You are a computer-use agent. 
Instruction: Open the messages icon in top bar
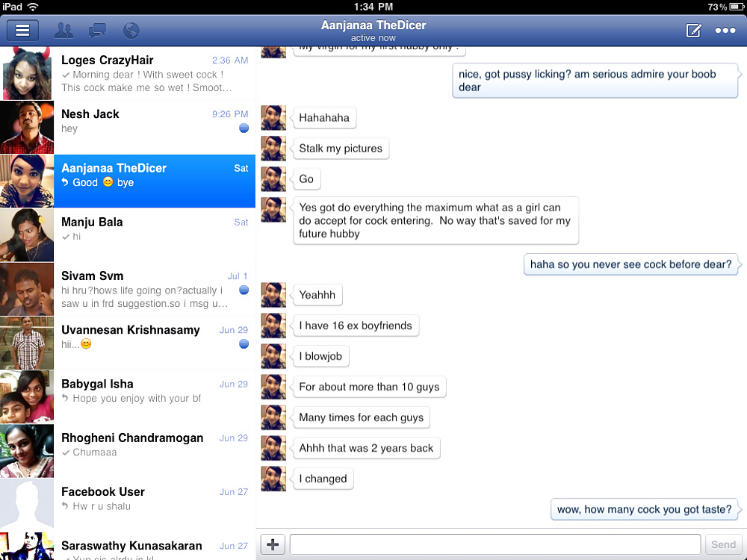(97, 31)
